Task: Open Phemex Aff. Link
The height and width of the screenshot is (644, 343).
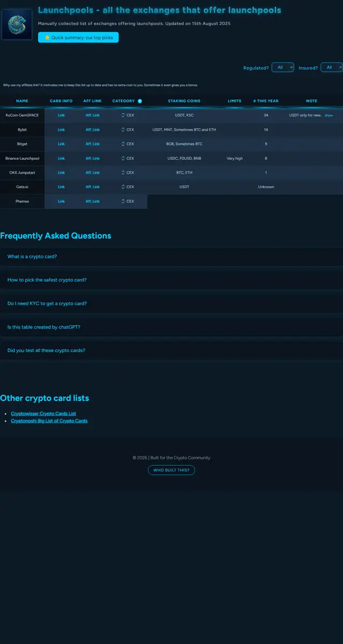Action: pyautogui.click(x=93, y=201)
